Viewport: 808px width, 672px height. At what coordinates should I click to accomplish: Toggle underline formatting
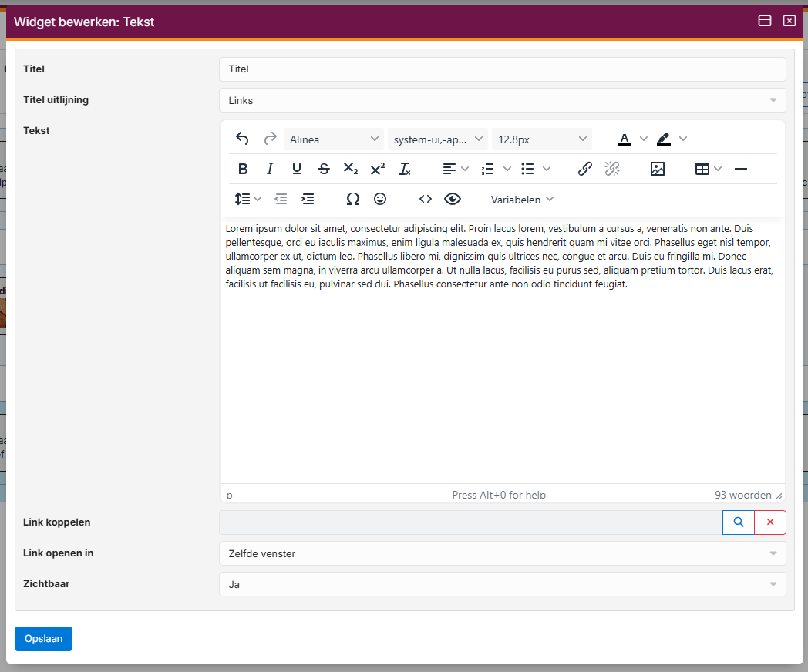pyautogui.click(x=297, y=169)
